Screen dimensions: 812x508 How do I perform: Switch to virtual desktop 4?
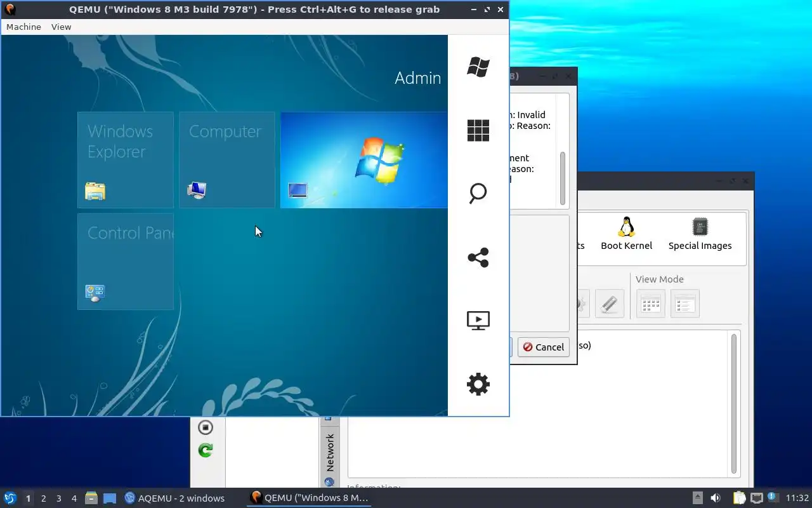pyautogui.click(x=74, y=498)
